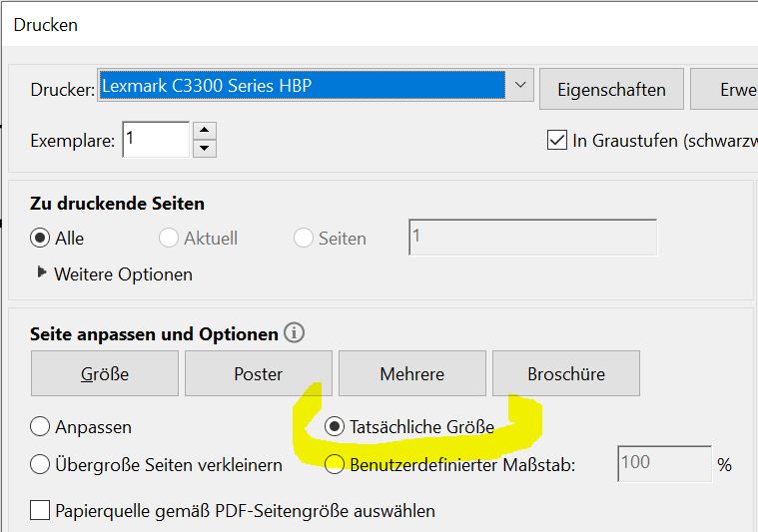Select Benutzerdefinierter Maßstab radio option
758x532 pixels.
tap(336, 464)
